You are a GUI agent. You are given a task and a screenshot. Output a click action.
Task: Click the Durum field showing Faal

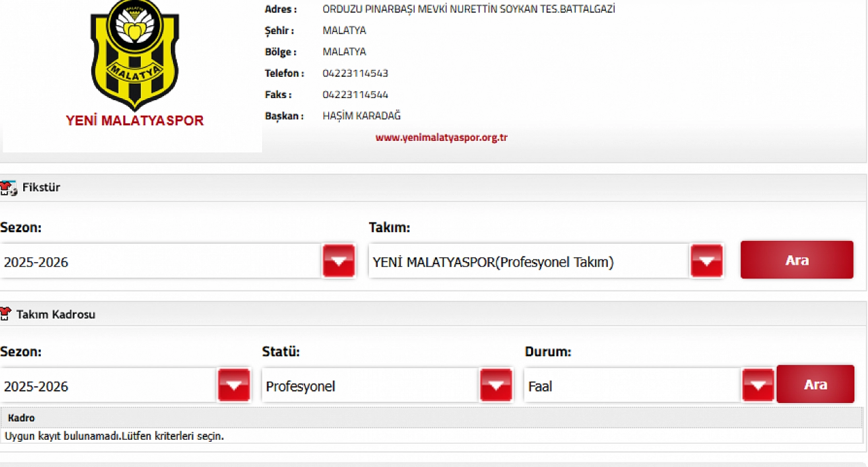coord(632,385)
